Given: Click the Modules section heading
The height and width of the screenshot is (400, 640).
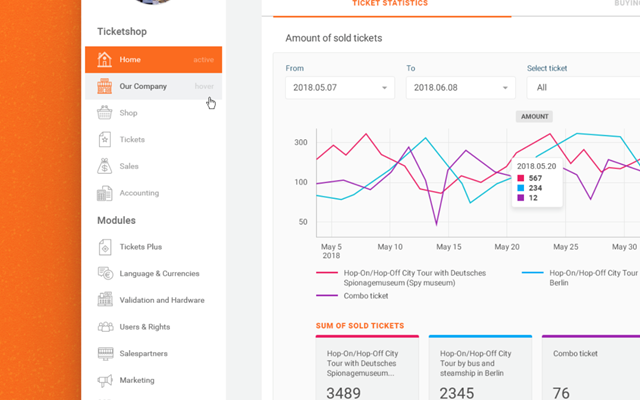Looking at the screenshot, I should 116,220.
